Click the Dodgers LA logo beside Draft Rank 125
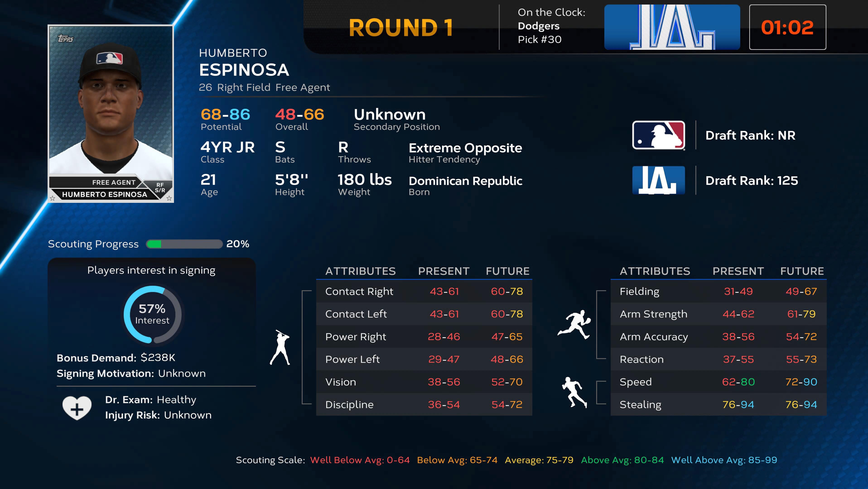The width and height of the screenshot is (868, 489). click(658, 180)
